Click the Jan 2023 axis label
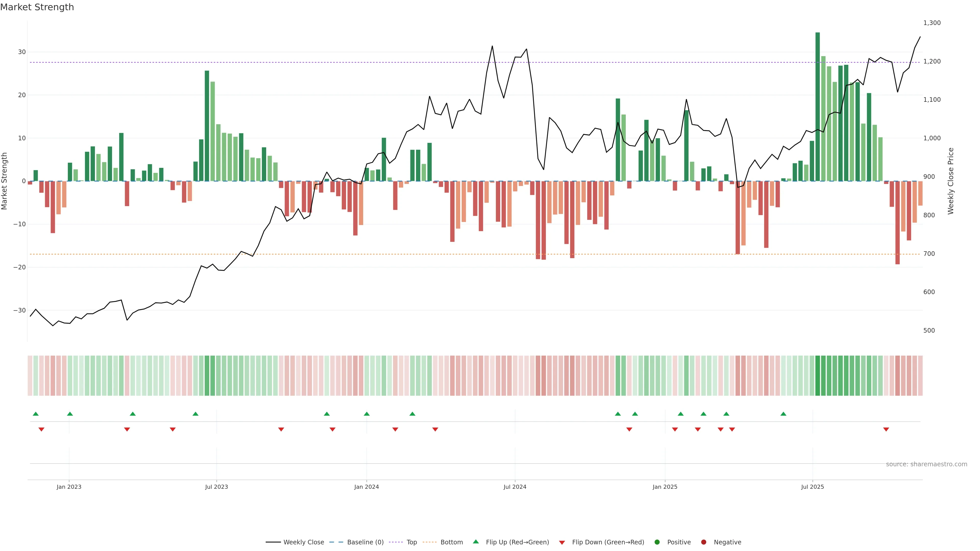Viewport: 980px width, 551px height. point(69,487)
